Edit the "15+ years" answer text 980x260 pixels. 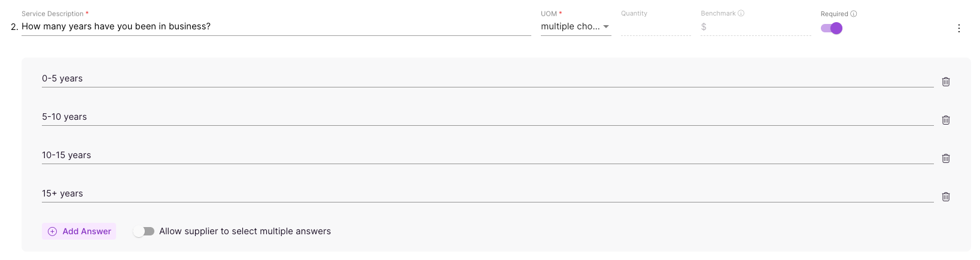pyautogui.click(x=488, y=194)
